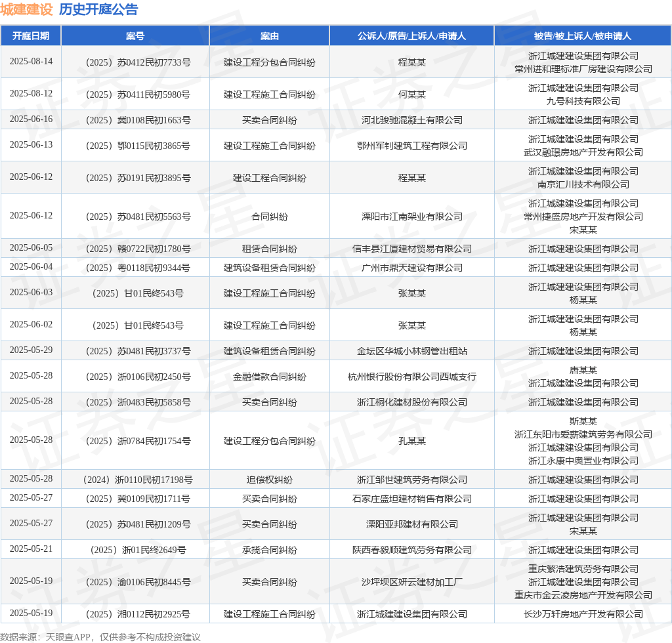
Task: Click defendant 唐某某
Action: pos(583,370)
